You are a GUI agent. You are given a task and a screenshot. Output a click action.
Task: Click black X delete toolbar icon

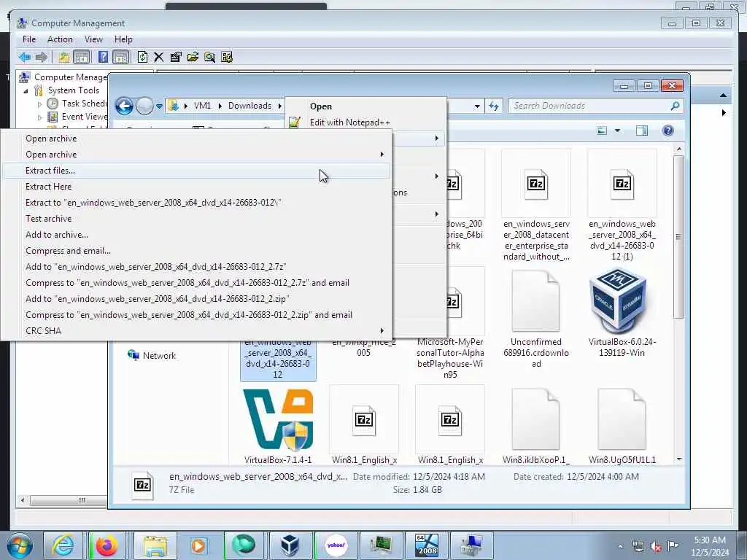pos(158,57)
